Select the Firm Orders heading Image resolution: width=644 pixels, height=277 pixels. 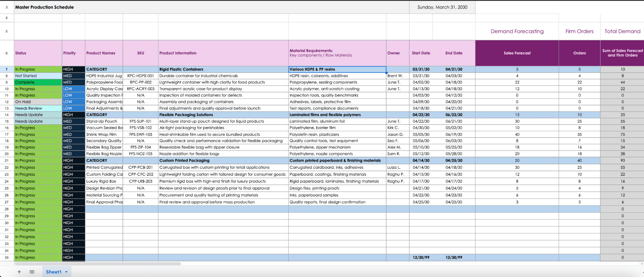pos(579,31)
